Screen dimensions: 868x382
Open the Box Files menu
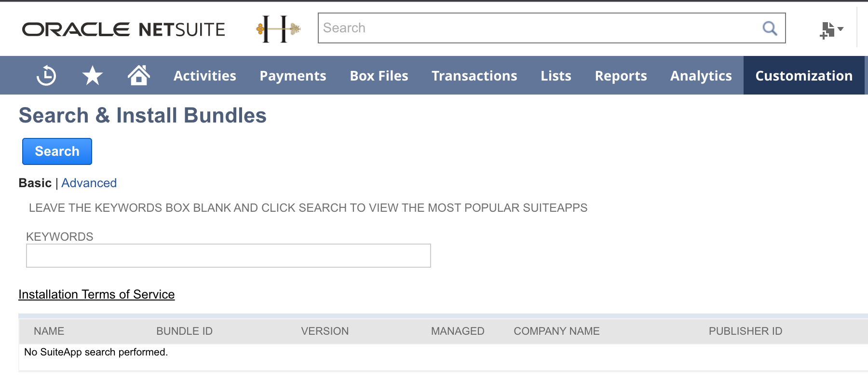pyautogui.click(x=379, y=76)
